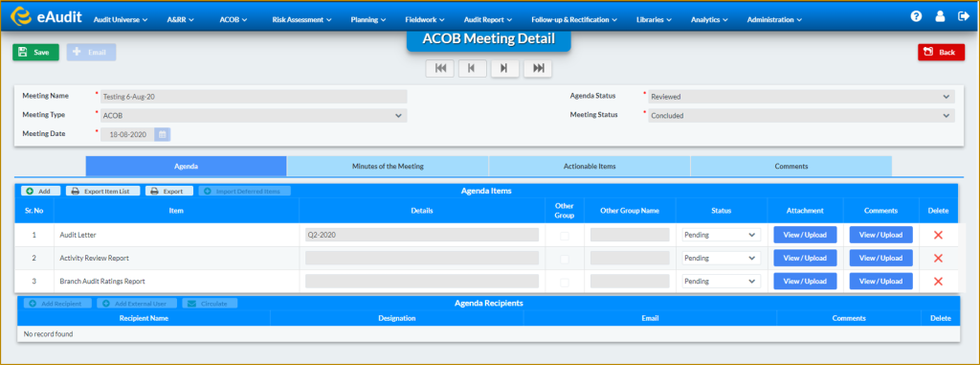Go to next record navigation button

[x=505, y=68]
